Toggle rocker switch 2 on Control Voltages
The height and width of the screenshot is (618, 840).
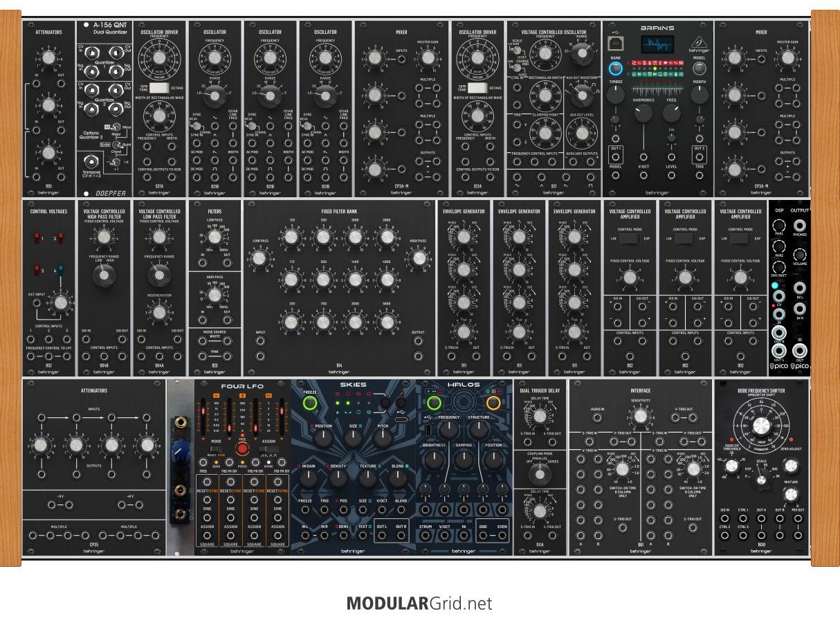(61, 239)
